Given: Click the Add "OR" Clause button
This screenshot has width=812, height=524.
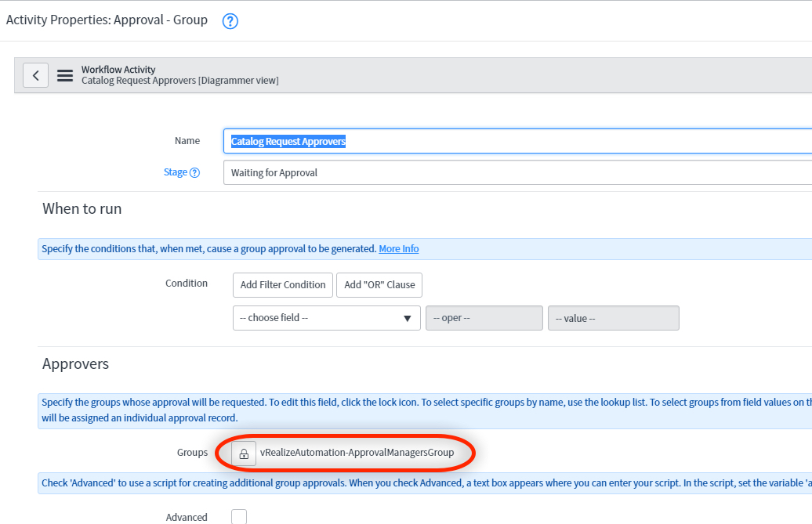Looking at the screenshot, I should [x=379, y=285].
